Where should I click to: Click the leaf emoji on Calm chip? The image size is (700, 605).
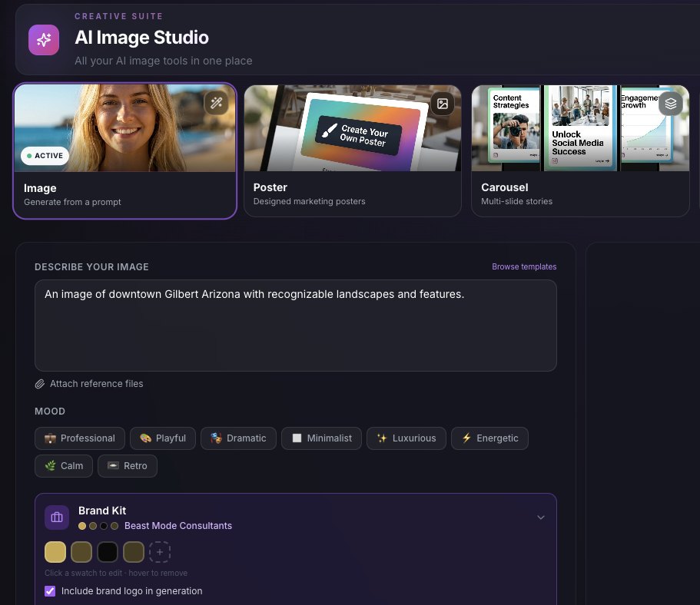[50, 466]
